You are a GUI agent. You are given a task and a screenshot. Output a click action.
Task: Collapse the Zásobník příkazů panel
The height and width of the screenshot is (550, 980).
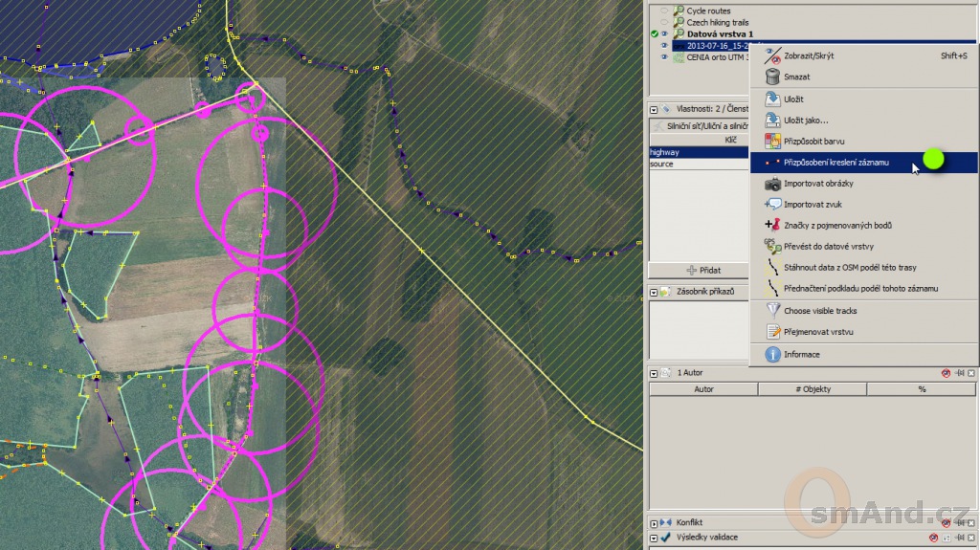(x=654, y=292)
